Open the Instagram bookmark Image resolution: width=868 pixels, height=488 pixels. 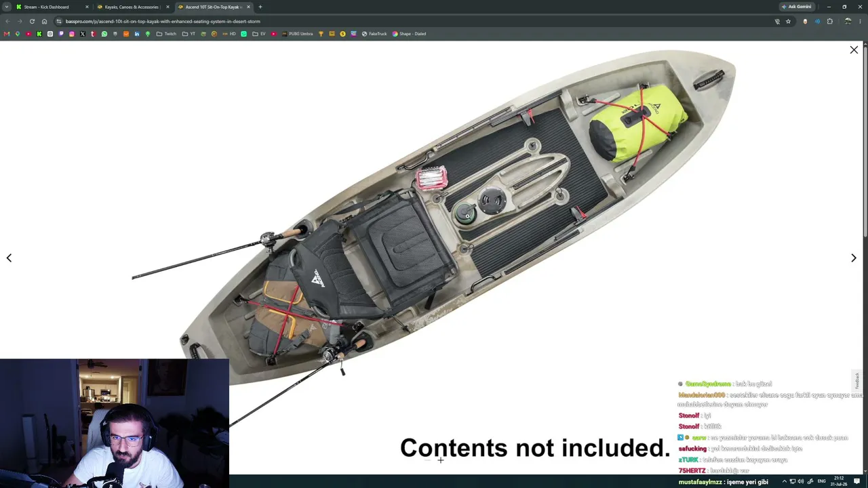click(72, 34)
